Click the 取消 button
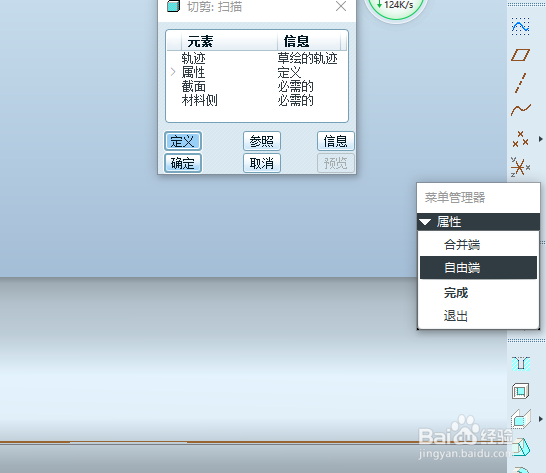 coord(262,163)
